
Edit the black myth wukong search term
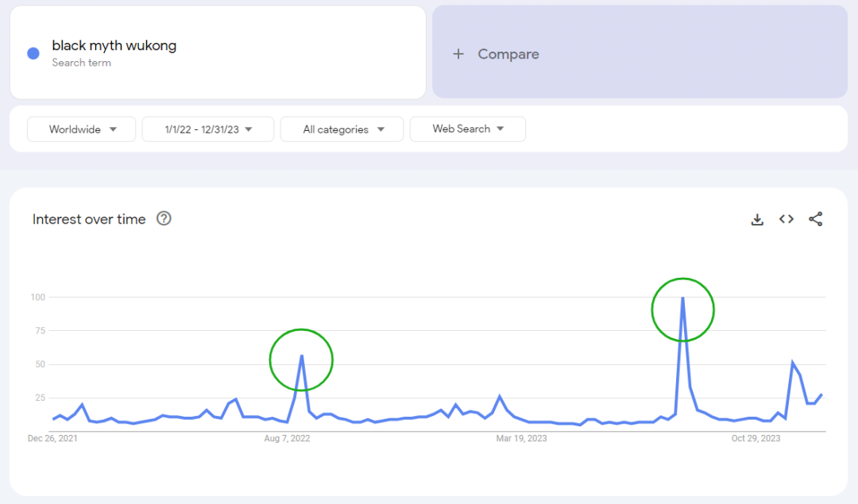114,46
